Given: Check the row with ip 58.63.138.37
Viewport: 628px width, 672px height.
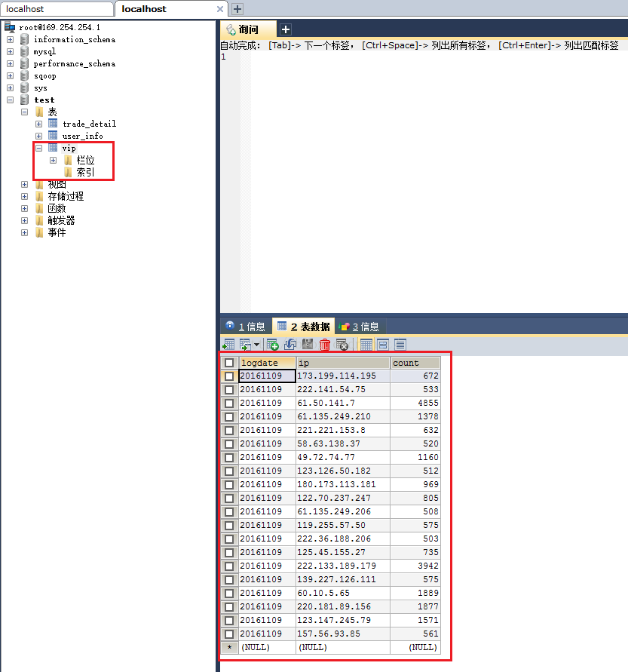Looking at the screenshot, I should [229, 444].
